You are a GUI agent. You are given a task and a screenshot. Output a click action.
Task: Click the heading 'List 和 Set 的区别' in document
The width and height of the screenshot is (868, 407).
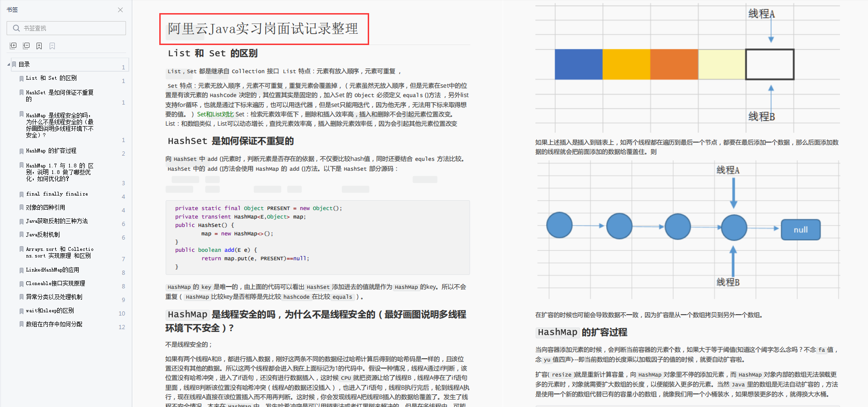(213, 53)
